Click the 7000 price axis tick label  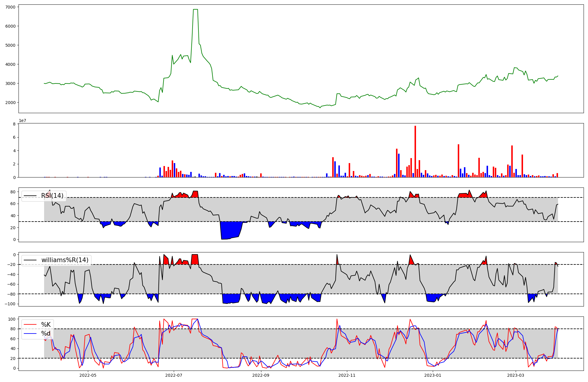click(x=11, y=7)
